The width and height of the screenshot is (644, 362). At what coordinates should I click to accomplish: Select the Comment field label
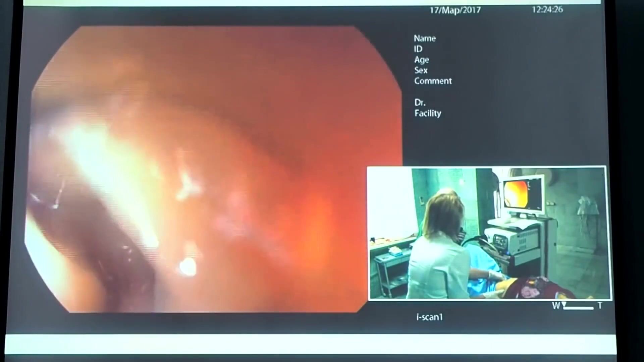(x=433, y=81)
